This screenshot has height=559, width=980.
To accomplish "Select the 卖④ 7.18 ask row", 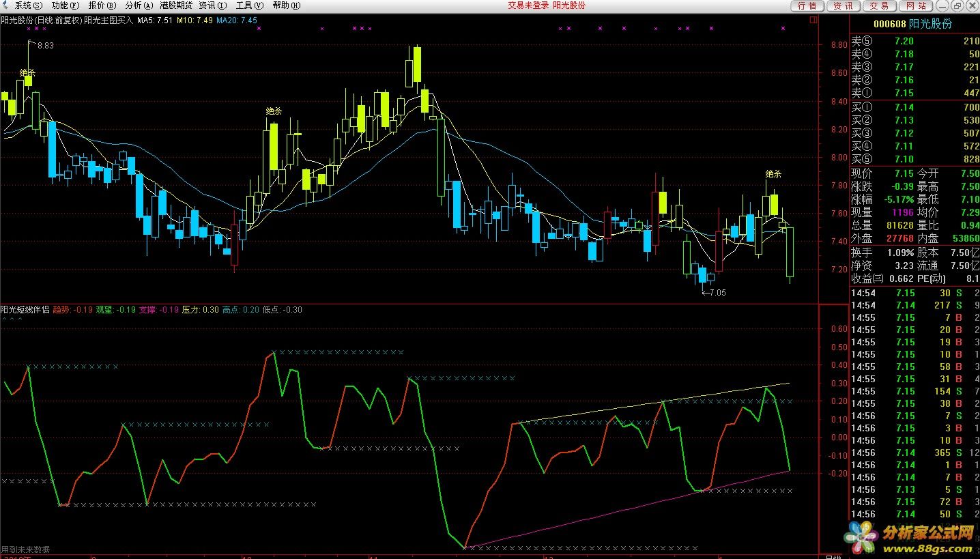I will (x=914, y=54).
